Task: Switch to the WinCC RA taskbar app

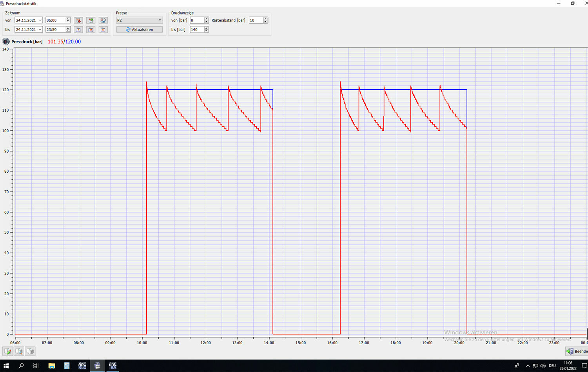Action: (x=113, y=366)
